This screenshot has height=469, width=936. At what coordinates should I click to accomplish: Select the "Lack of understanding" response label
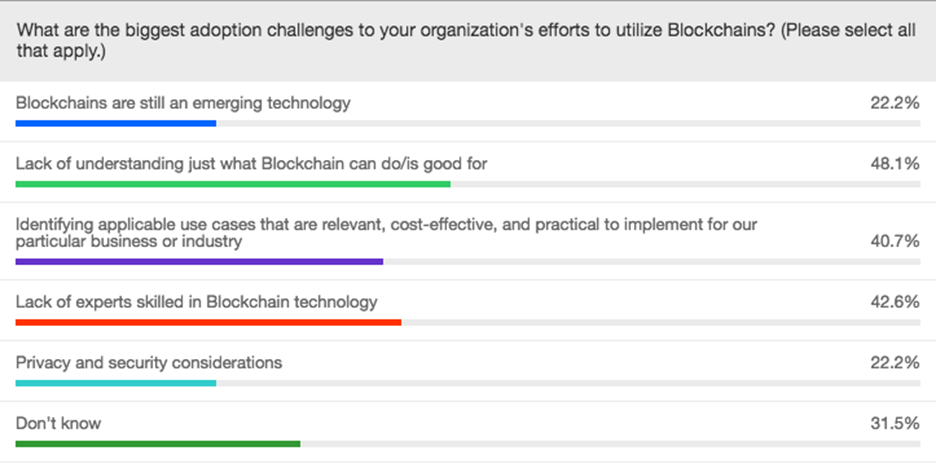[x=251, y=163]
